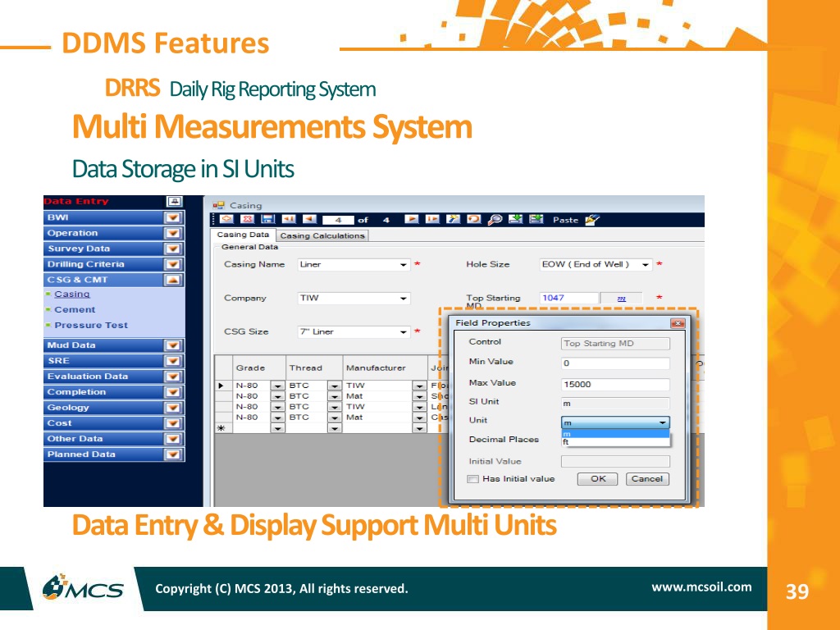
Task: Click Cancel in Field Properties dialog
Action: [647, 479]
